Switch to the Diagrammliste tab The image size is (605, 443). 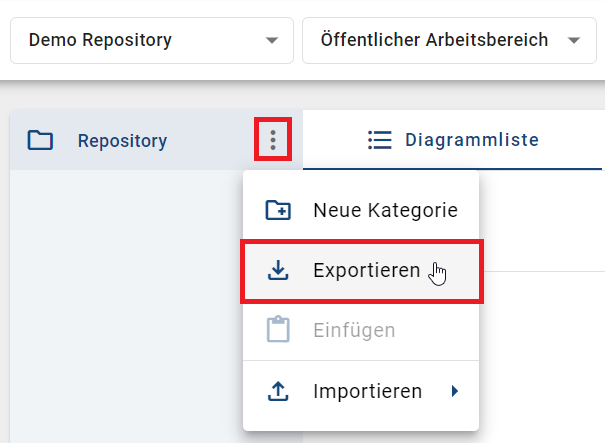(472, 140)
